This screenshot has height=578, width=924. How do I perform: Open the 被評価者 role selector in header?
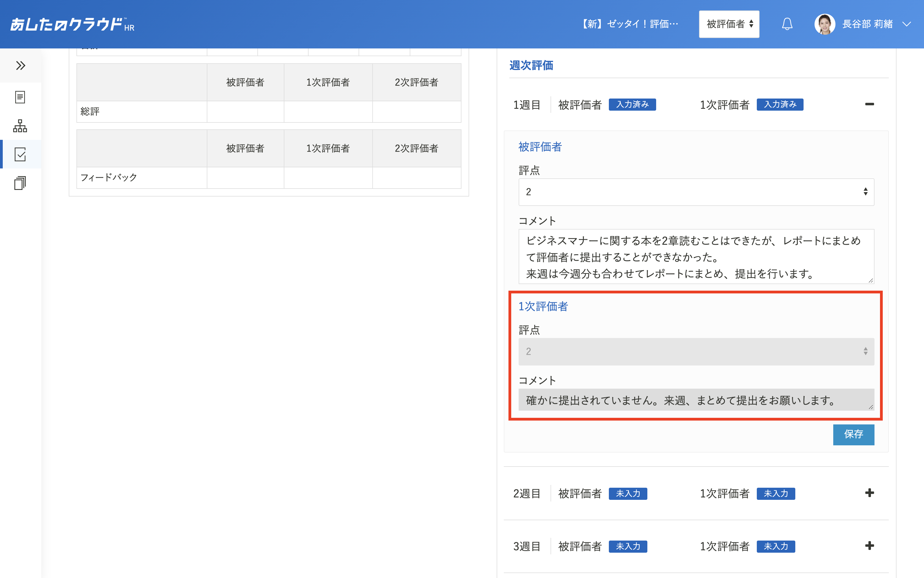pos(729,24)
